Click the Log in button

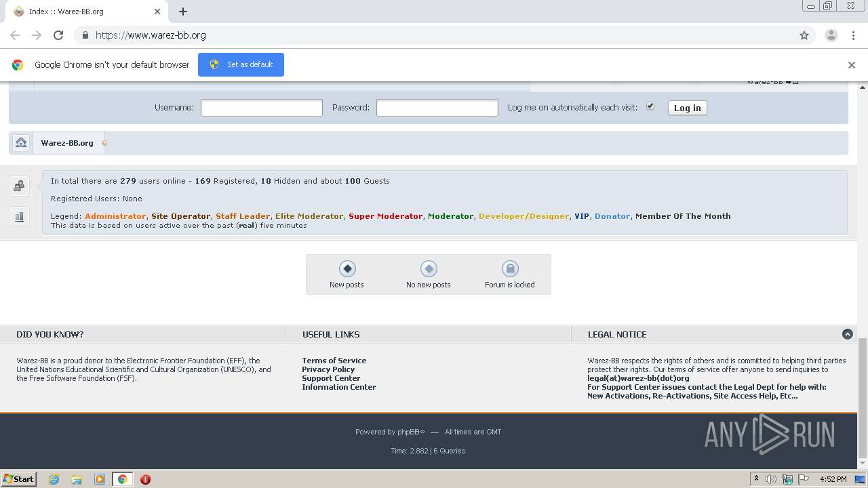[x=687, y=108]
